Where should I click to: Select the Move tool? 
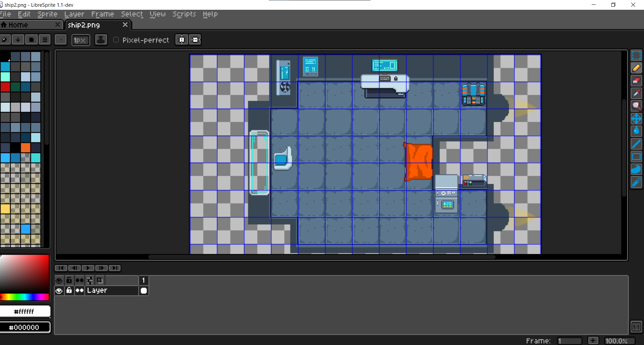[x=636, y=119]
